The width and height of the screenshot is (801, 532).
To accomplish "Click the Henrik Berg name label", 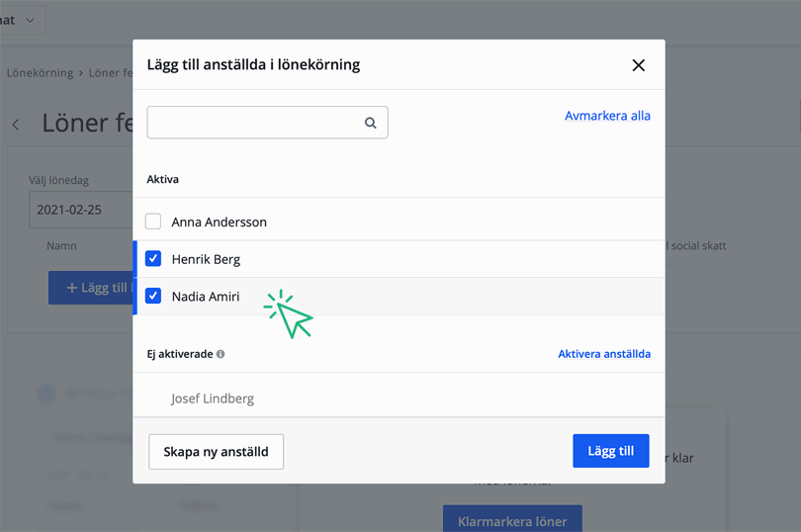I will click(206, 259).
